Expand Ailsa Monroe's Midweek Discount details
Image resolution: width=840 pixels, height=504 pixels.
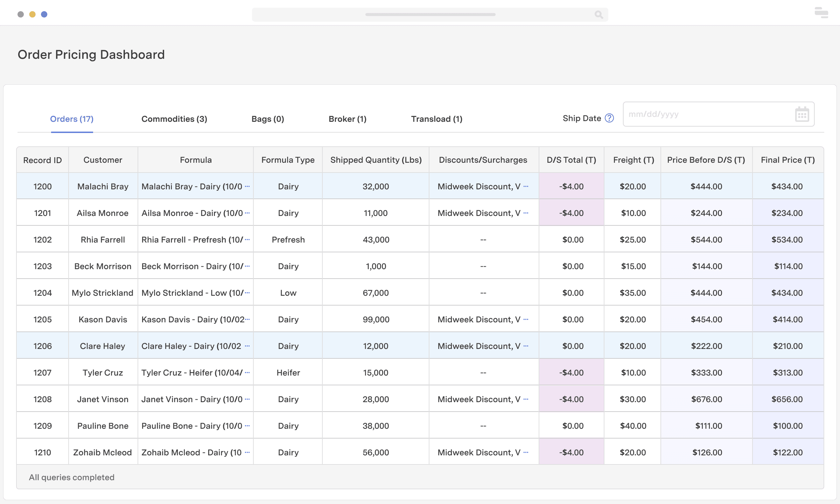pos(525,213)
